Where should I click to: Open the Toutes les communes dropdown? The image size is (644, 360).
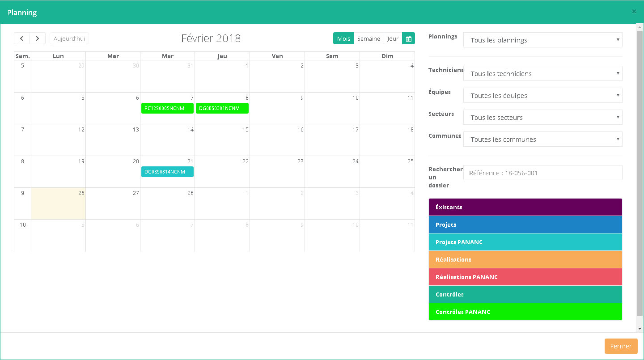(x=542, y=139)
